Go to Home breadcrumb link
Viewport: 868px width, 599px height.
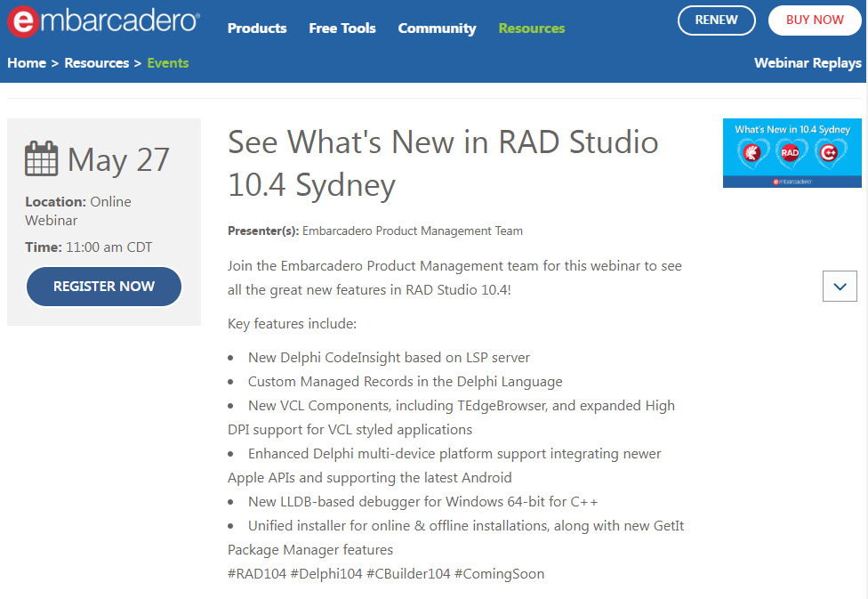point(27,63)
